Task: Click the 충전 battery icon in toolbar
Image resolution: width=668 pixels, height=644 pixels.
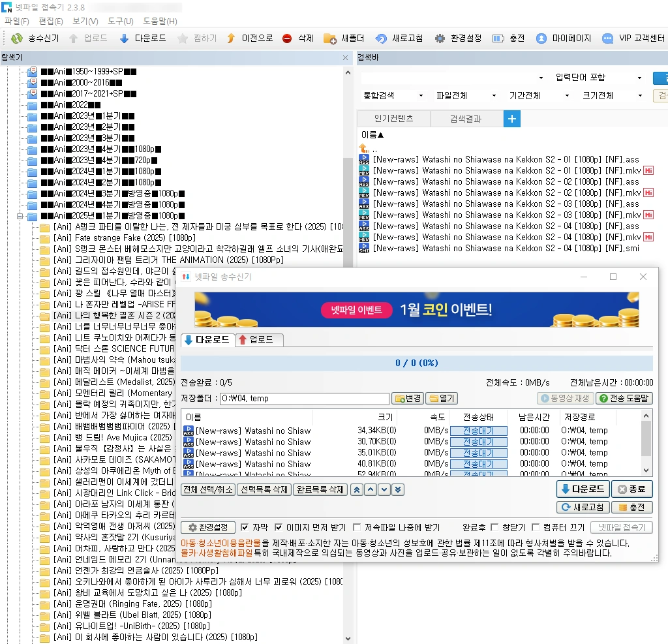Action: click(498, 38)
